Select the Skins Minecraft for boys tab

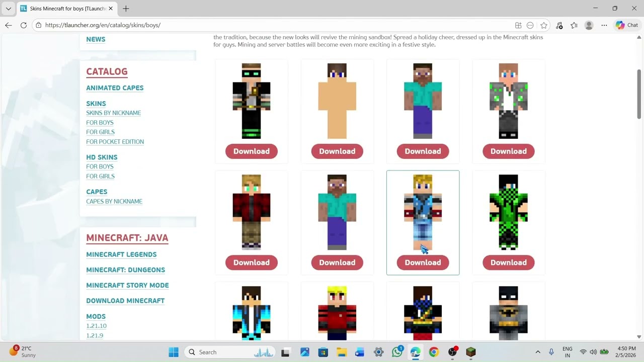67,9
